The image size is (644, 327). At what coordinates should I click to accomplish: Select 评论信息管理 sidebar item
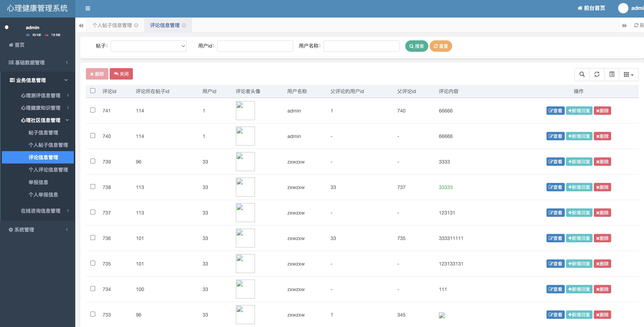[x=38, y=157]
